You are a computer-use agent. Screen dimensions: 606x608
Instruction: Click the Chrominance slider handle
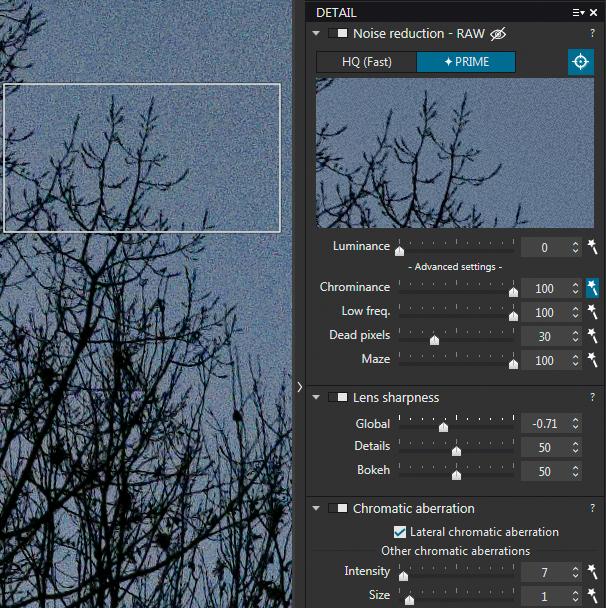[x=513, y=292]
